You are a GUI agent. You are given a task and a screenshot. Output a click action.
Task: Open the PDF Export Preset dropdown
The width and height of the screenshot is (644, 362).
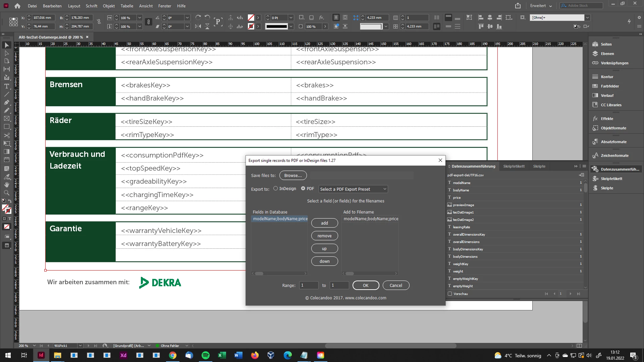(x=353, y=189)
